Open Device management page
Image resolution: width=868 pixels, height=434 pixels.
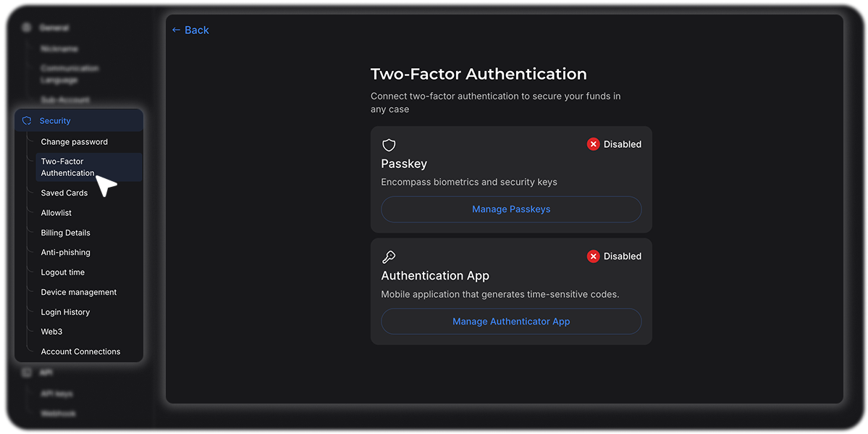pyautogui.click(x=78, y=292)
